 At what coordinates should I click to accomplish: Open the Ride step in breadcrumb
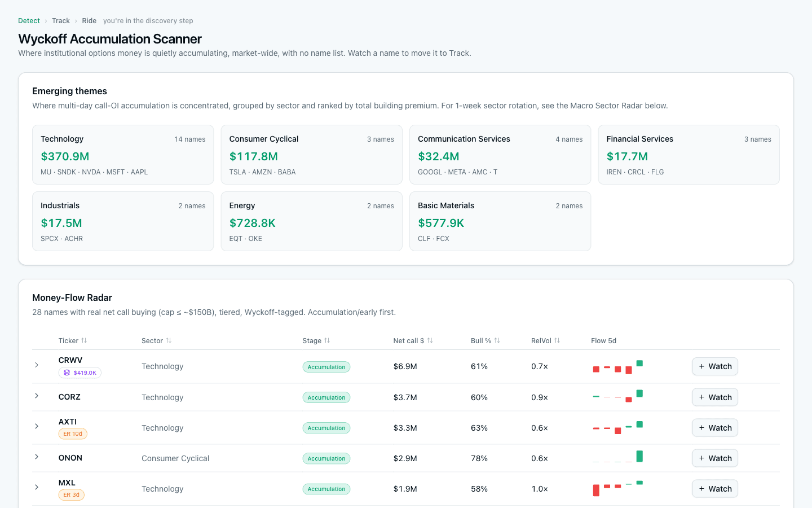pos(89,21)
